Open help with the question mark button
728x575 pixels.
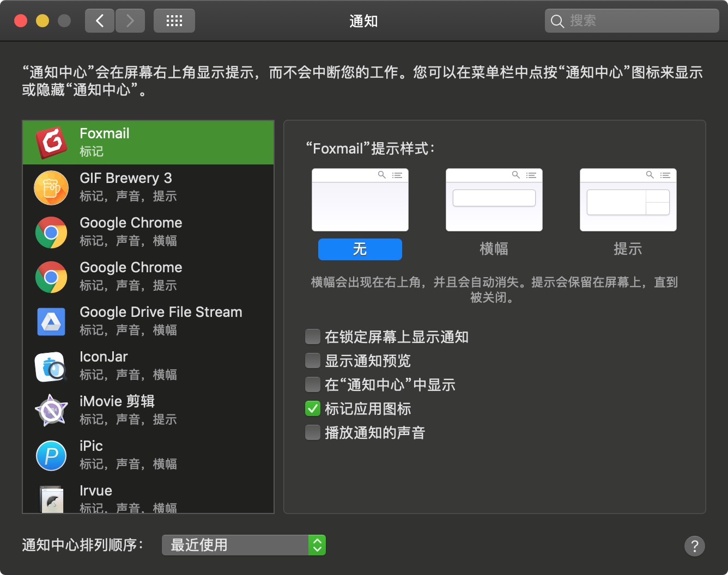(x=695, y=546)
